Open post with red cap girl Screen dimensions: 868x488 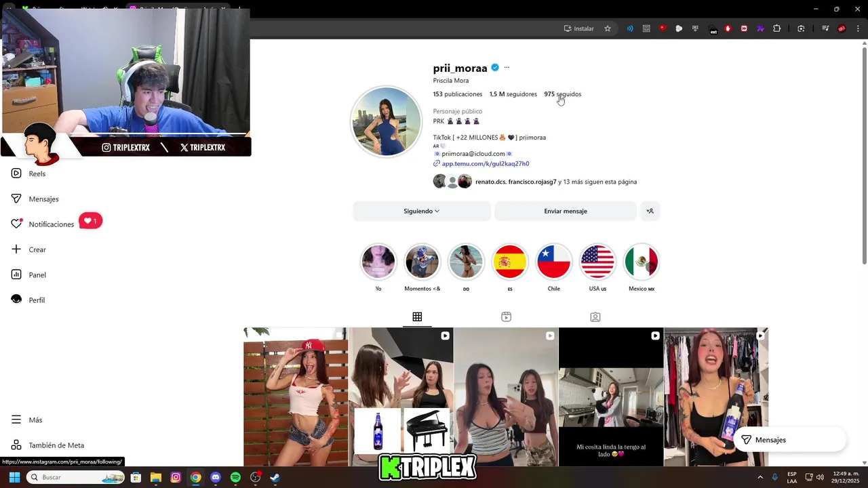tap(296, 397)
